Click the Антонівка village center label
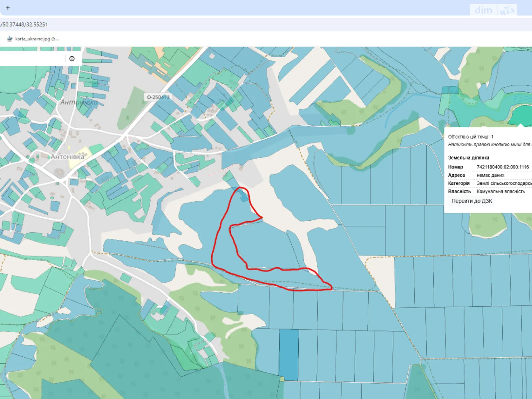Viewport: 532px width, 399px height. (x=67, y=157)
